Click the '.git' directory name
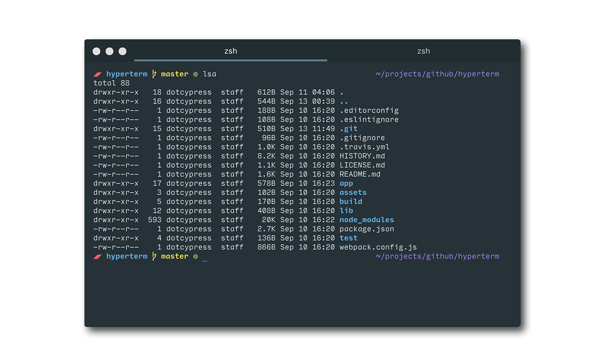 click(349, 129)
